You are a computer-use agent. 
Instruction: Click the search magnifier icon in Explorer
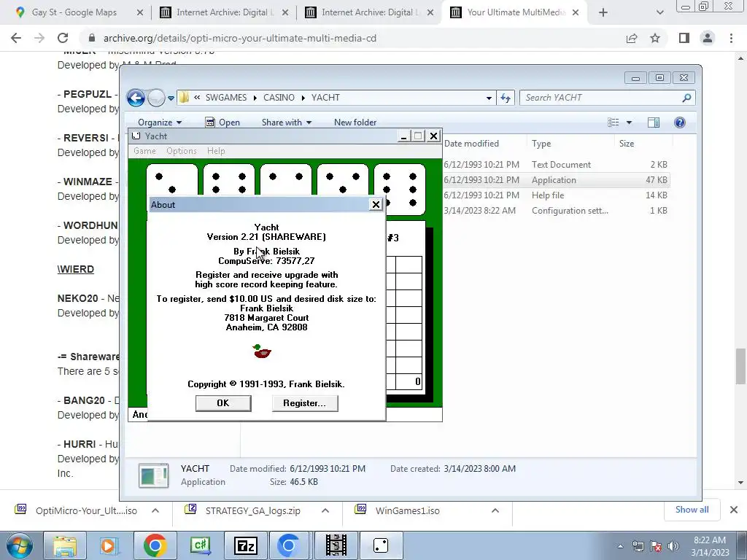[x=686, y=98]
